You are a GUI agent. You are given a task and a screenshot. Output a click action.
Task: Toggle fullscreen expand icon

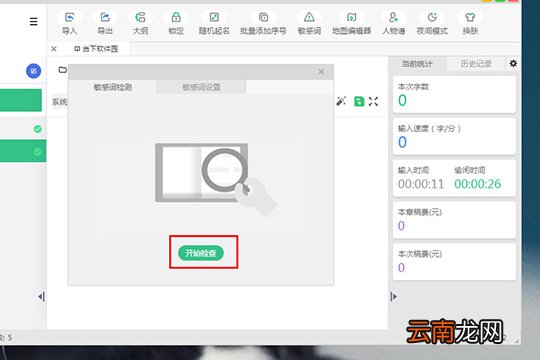tap(373, 101)
